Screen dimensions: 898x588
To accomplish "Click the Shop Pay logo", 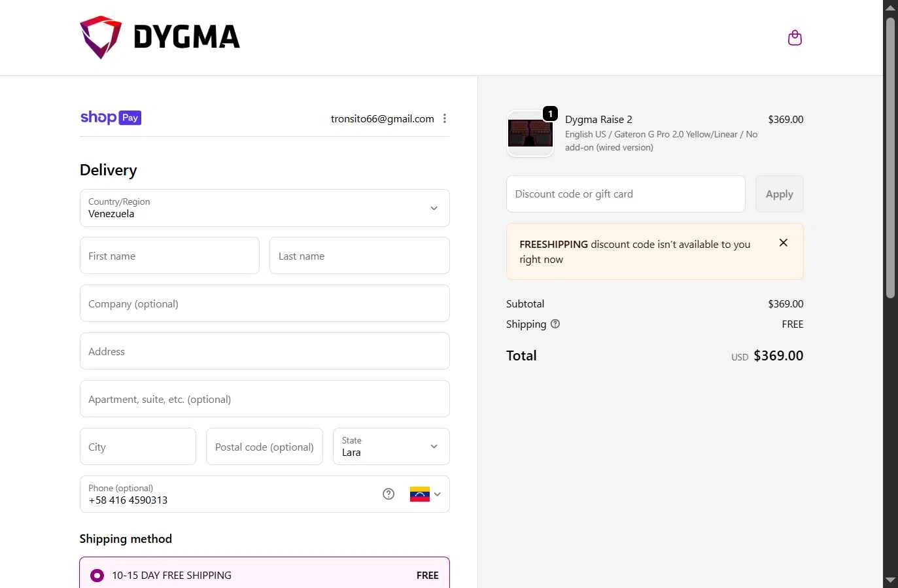I will click(x=111, y=118).
